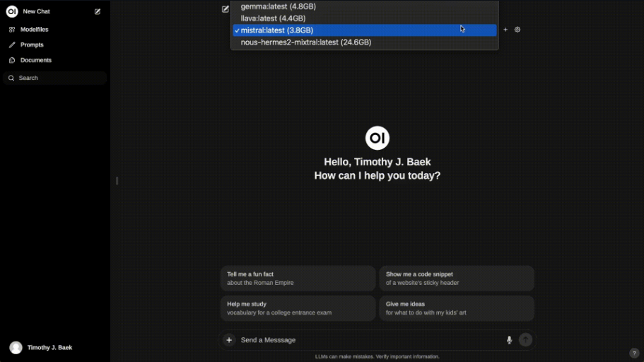Click the edit icon left of model dropdown
Screen dimensions: 644x362
[225, 8]
